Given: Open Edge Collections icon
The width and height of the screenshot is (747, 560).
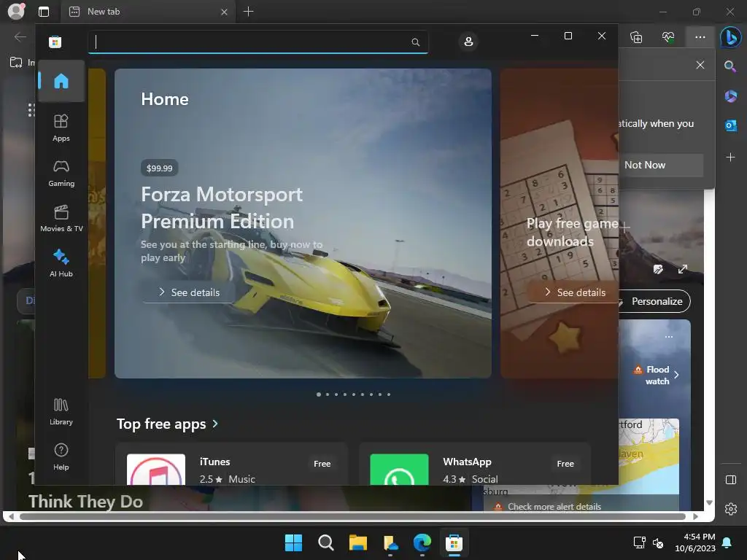Looking at the screenshot, I should pos(636,37).
